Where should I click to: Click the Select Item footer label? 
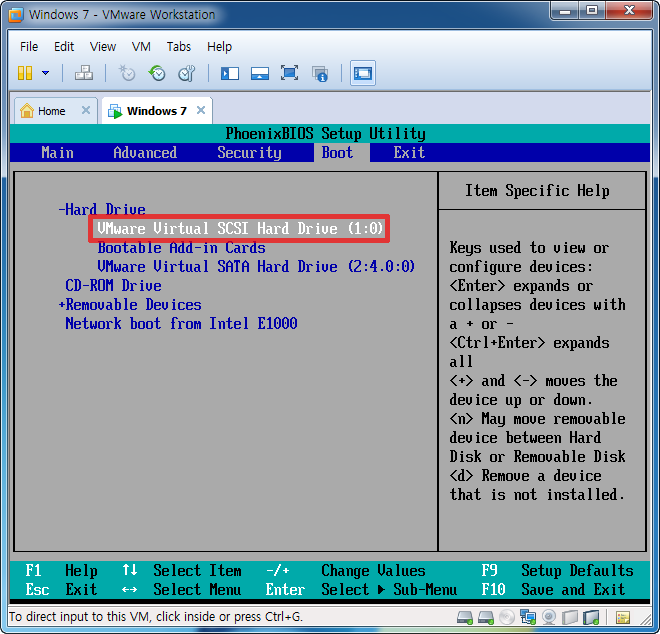(197, 570)
